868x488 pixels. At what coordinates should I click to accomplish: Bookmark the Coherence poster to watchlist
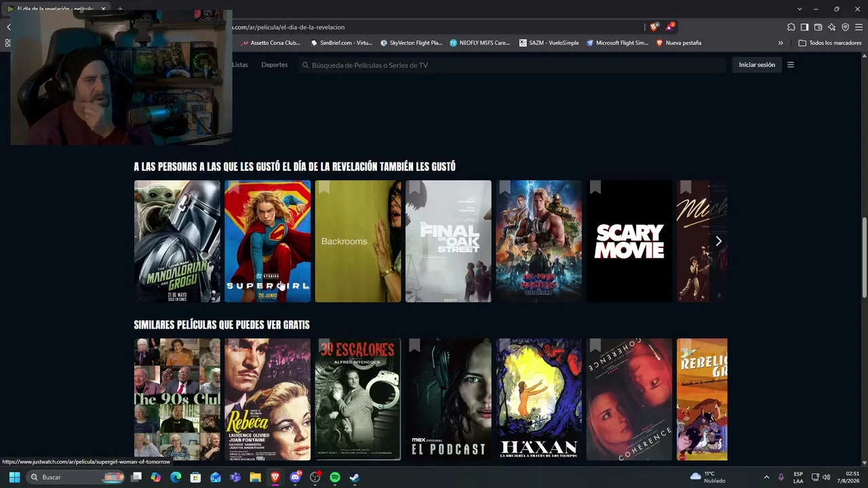[595, 346]
